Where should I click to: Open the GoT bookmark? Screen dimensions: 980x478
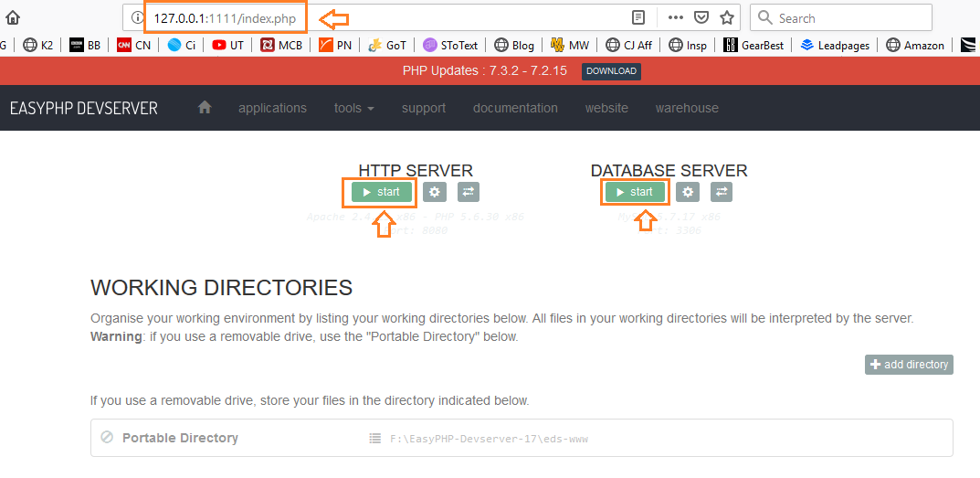(387, 45)
